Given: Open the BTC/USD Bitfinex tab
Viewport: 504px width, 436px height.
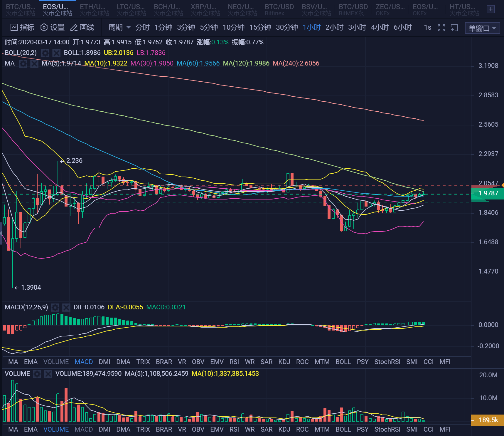Looking at the screenshot, I should (x=279, y=9).
